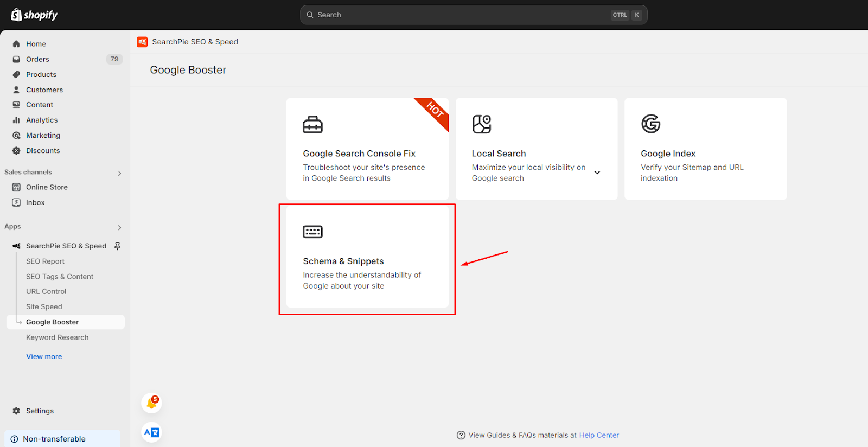Open URL Control submenu item
Image resolution: width=868 pixels, height=447 pixels.
(46, 291)
